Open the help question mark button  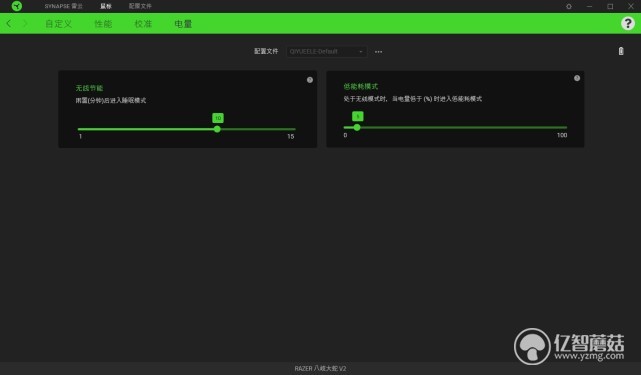pyautogui.click(x=628, y=23)
